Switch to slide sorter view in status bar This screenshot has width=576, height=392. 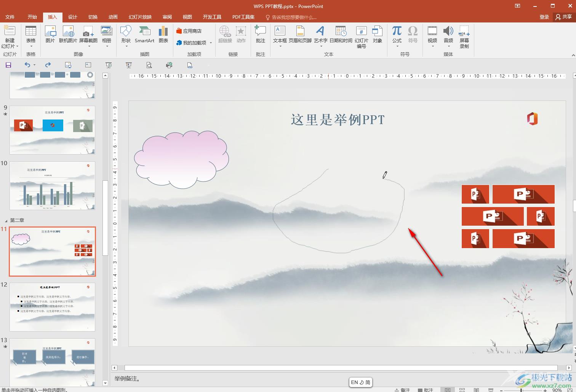462,390
